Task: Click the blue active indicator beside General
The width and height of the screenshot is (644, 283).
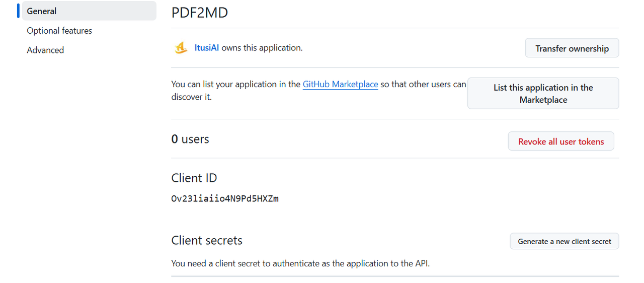Action: tap(18, 11)
